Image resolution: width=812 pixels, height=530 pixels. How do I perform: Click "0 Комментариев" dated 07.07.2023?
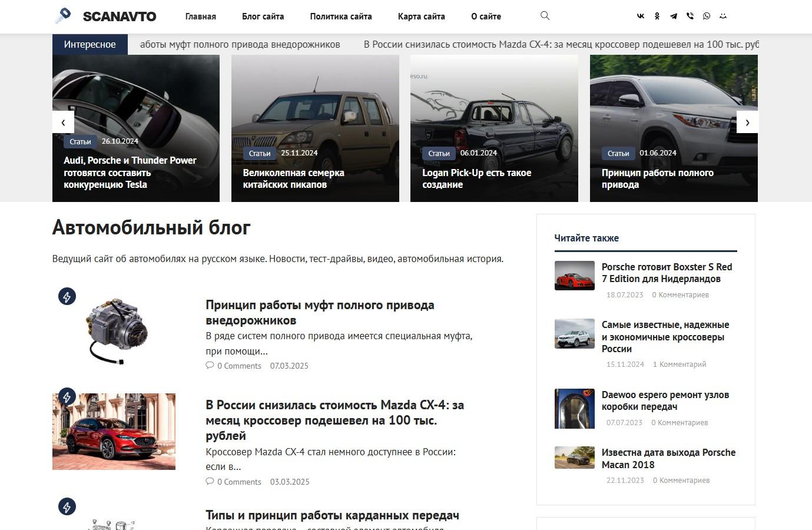click(x=680, y=422)
